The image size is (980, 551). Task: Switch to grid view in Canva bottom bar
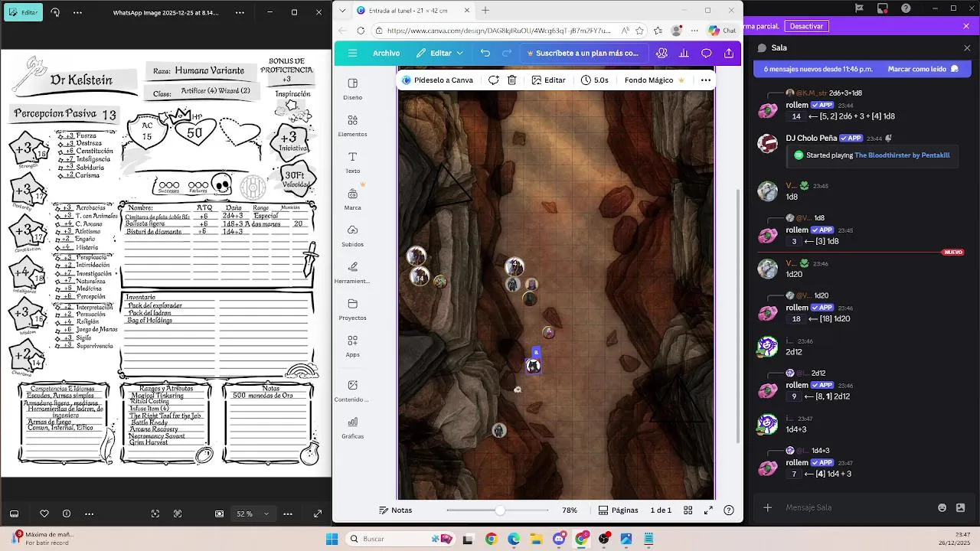pyautogui.click(x=688, y=510)
